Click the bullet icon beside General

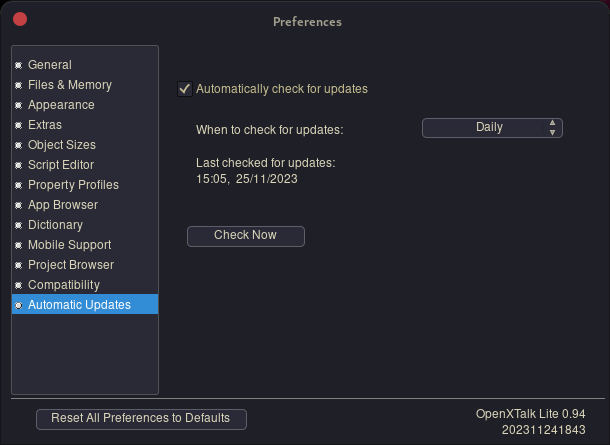click(x=18, y=65)
